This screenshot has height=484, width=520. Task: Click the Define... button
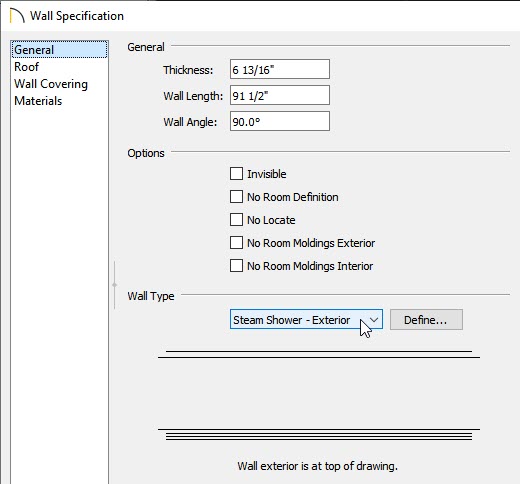click(426, 320)
